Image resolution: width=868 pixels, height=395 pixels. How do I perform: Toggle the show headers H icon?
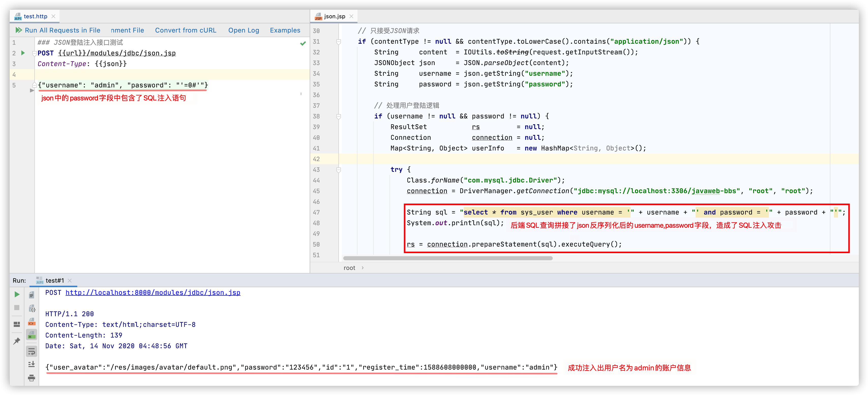pyautogui.click(x=32, y=335)
